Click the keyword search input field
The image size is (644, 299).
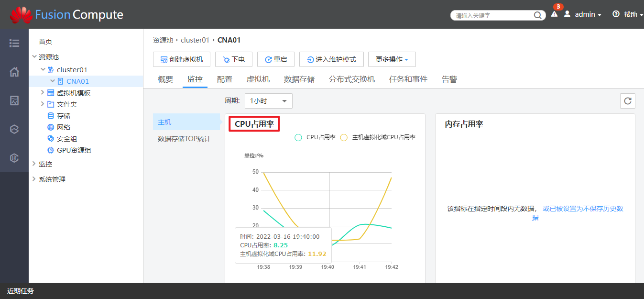(493, 15)
